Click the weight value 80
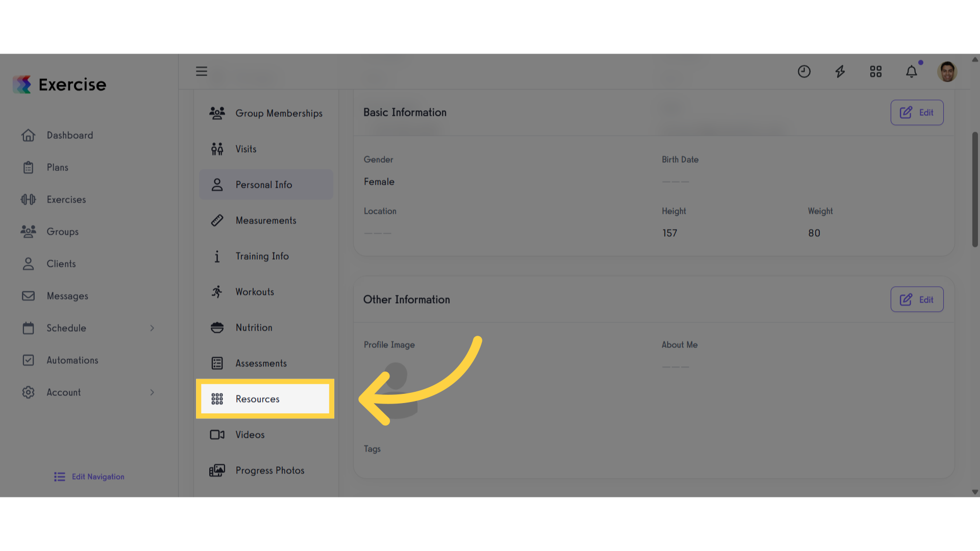 [x=814, y=233]
